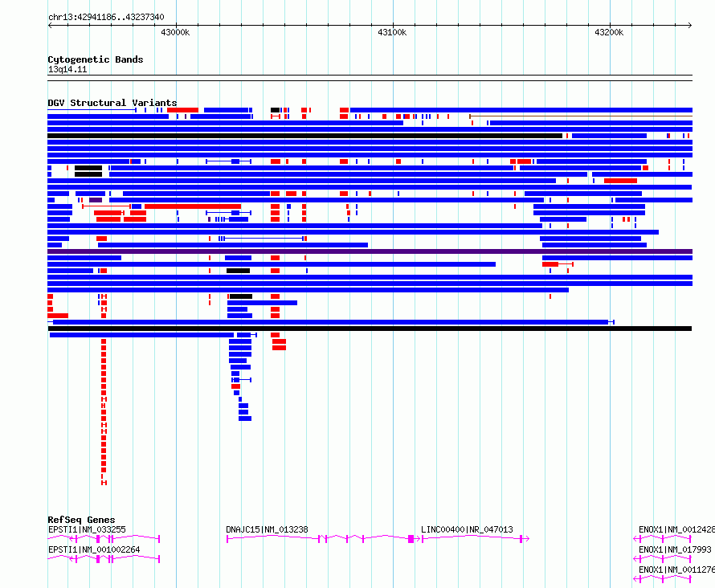715x588 pixels.
Task: Open the LINC00400|NR_047013 gene label
Action: (x=467, y=529)
